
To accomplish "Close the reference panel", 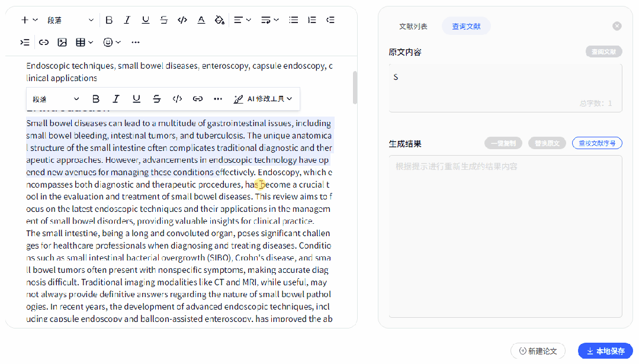I will pos(617,26).
